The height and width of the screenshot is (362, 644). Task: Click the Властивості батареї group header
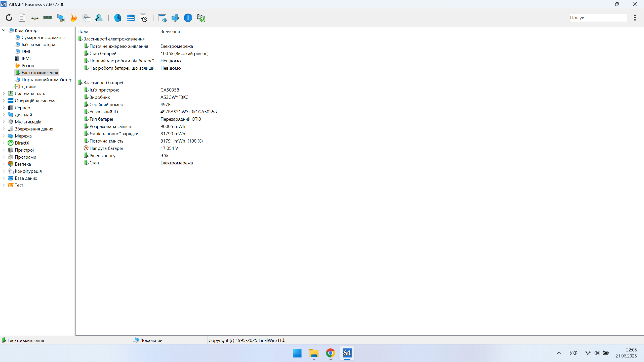click(x=103, y=82)
